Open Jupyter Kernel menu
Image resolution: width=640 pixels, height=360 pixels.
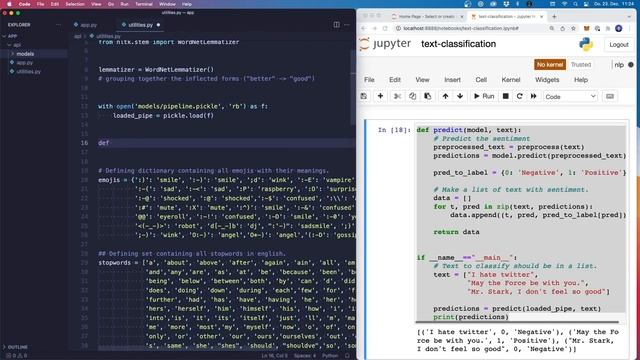pyautogui.click(x=511, y=80)
